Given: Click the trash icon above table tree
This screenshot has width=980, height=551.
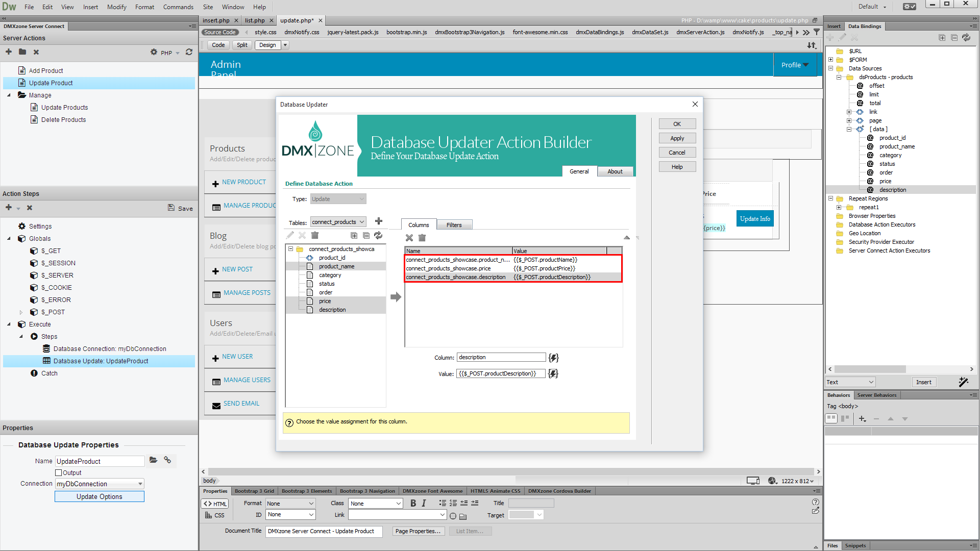Looking at the screenshot, I should 315,235.
